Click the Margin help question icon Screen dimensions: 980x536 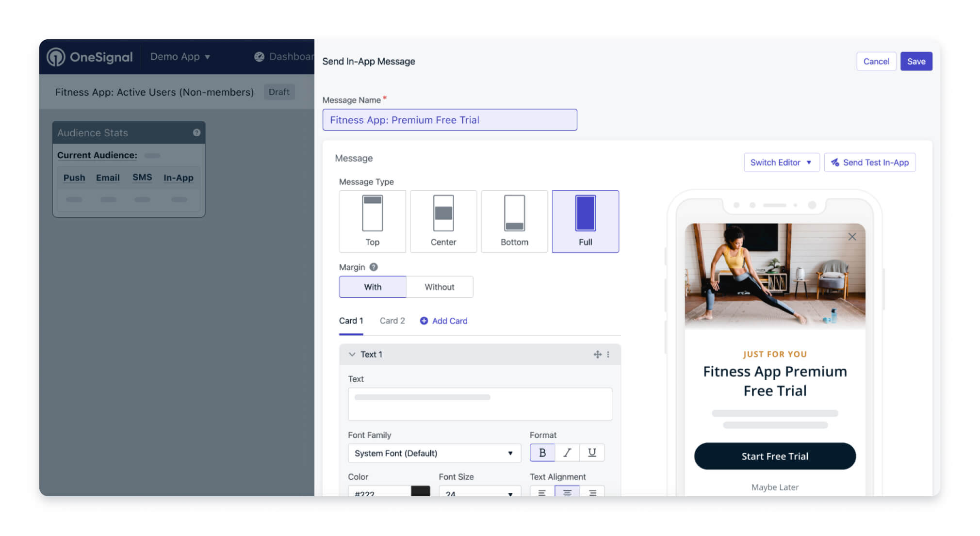click(374, 267)
